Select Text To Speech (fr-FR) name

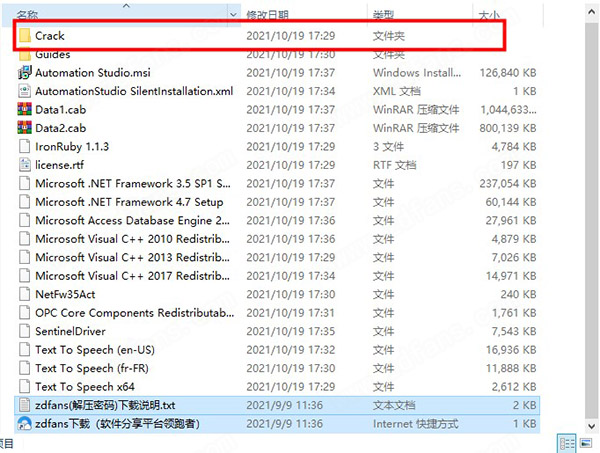tap(92, 368)
